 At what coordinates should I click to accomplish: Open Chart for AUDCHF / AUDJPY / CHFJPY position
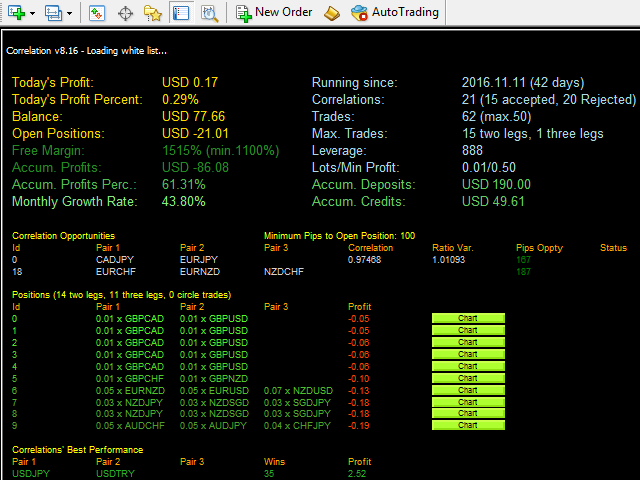pyautogui.click(x=468, y=425)
